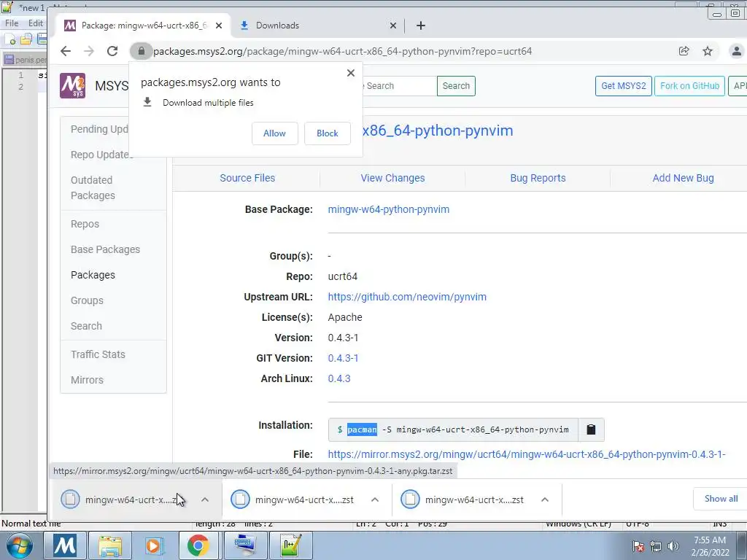Viewport: 747px width, 560px height.
Task: Open Bug Reports tab link
Action: point(538,178)
